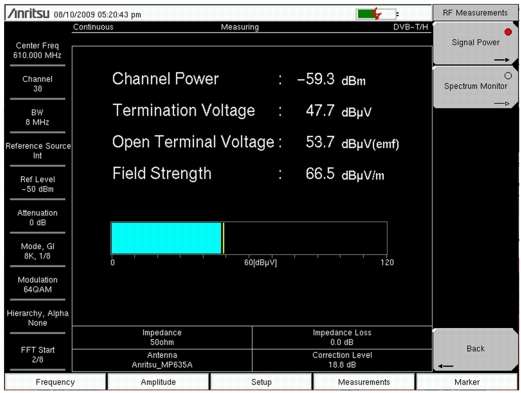The height and width of the screenshot is (393, 521).
Task: Select the Signal Power measurement
Action: [475, 43]
